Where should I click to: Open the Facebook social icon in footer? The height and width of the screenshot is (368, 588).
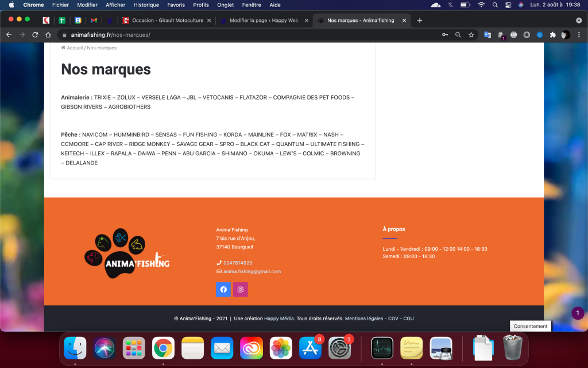pos(223,289)
